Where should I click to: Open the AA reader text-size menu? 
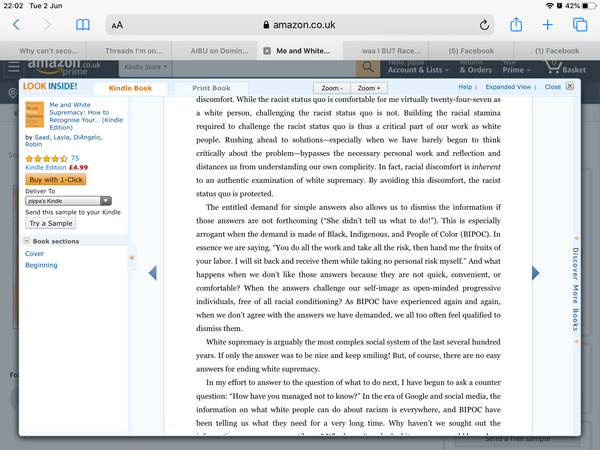click(117, 25)
